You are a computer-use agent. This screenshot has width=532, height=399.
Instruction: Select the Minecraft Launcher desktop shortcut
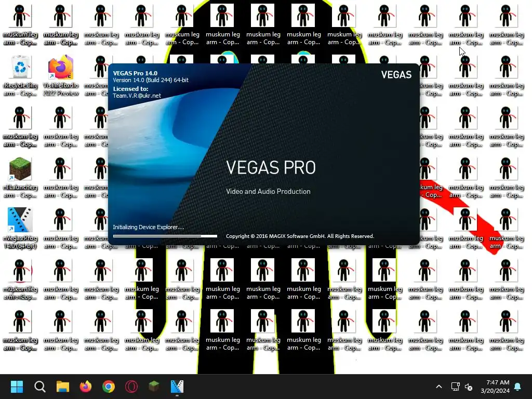pyautogui.click(x=20, y=178)
